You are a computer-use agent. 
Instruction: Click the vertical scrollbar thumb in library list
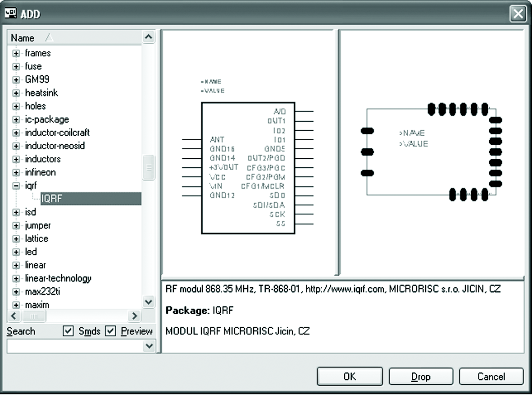pos(148,167)
